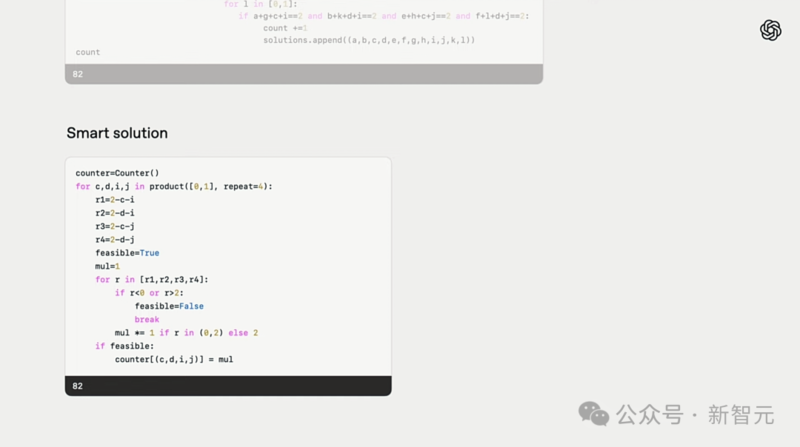Select the gray "82" output bar at top
The width and height of the screenshot is (800, 447).
click(304, 74)
